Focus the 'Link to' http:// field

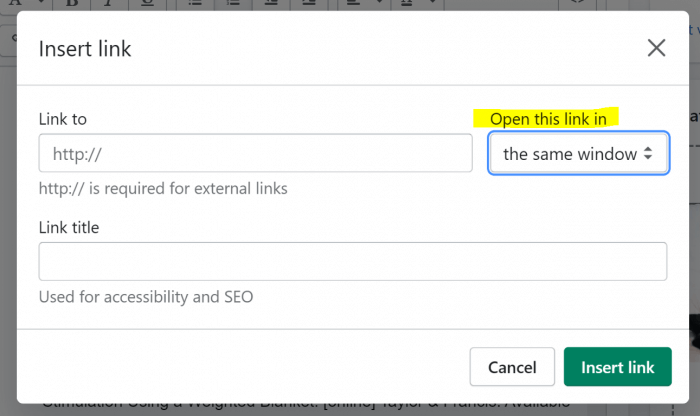coord(255,153)
